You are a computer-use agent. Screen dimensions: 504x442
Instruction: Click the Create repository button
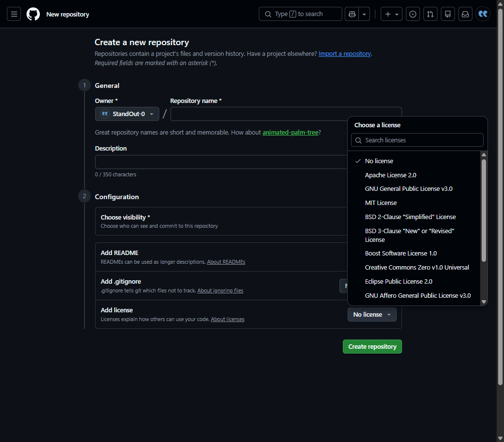coord(372,346)
